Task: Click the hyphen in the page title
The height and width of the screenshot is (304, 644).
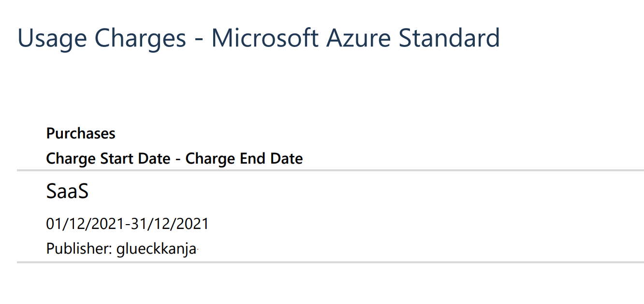Action: [198, 40]
